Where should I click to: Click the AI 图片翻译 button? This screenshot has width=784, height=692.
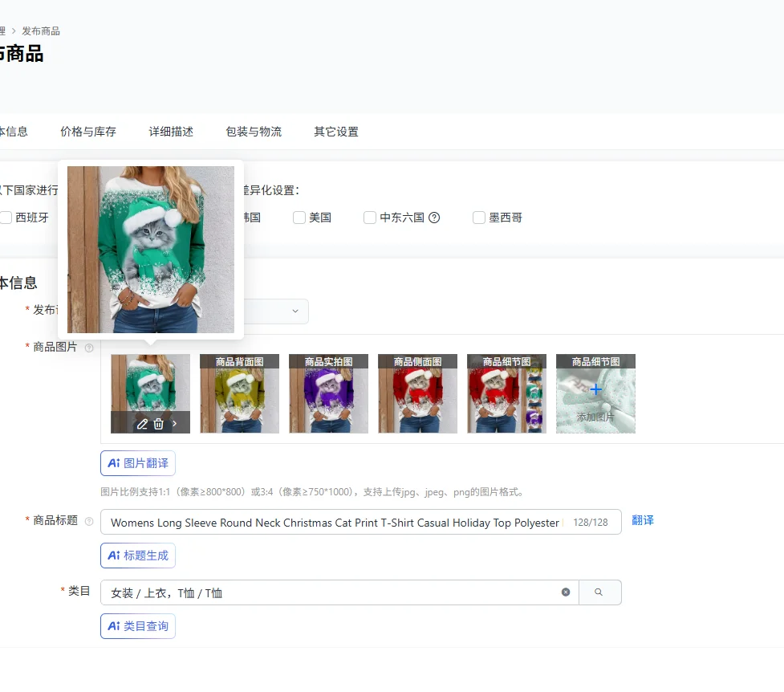tap(138, 463)
